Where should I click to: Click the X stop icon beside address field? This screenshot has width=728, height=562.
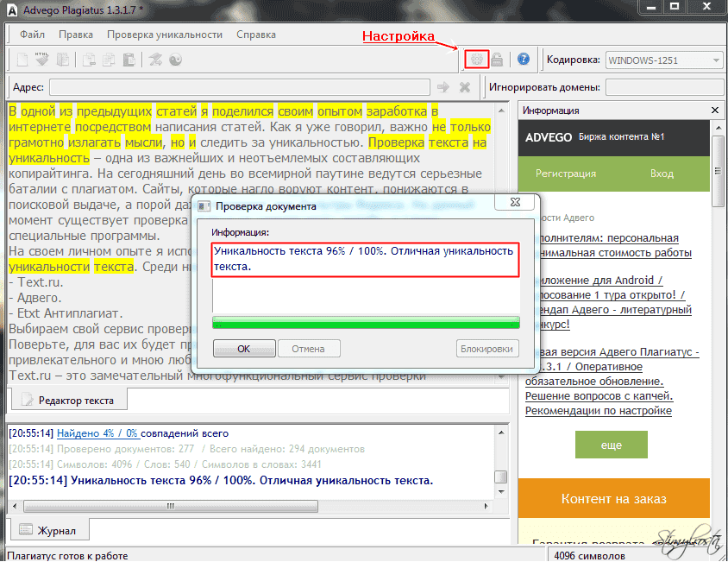point(465,87)
